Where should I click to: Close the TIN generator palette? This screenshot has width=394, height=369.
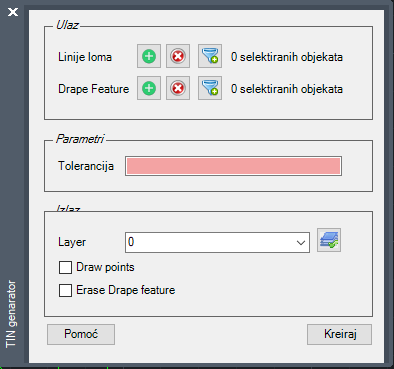(13, 12)
